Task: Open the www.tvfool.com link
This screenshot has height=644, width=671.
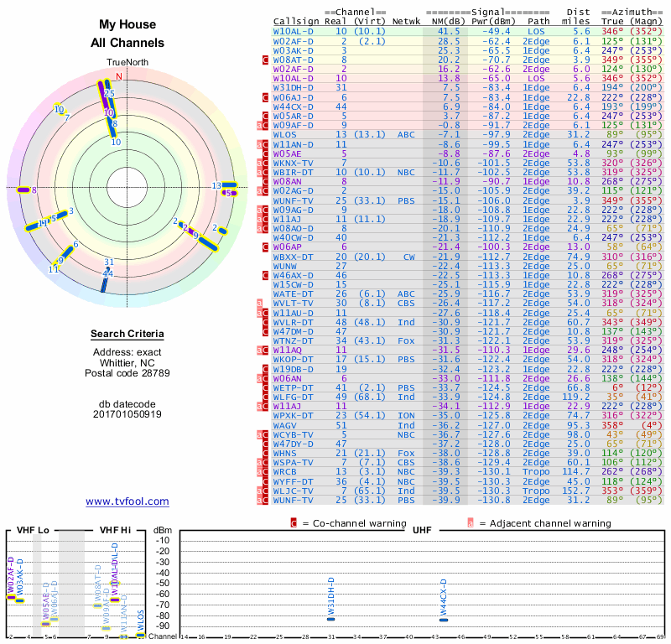Action: [x=127, y=501]
